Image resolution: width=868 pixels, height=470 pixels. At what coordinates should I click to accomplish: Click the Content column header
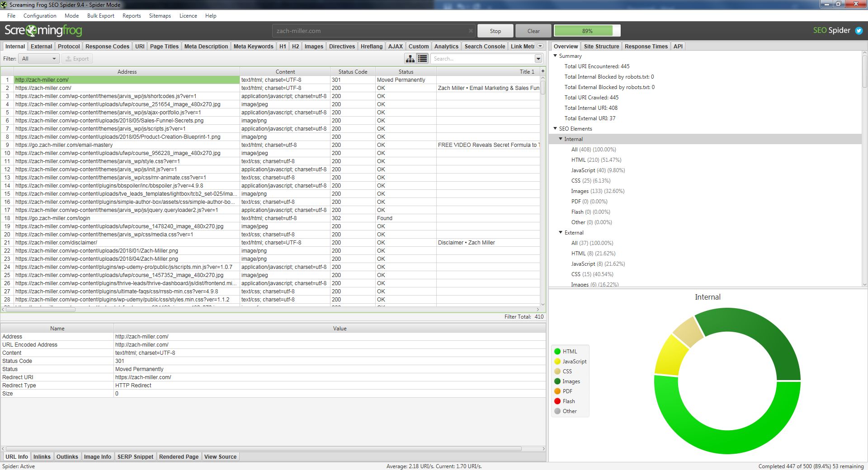click(x=285, y=71)
